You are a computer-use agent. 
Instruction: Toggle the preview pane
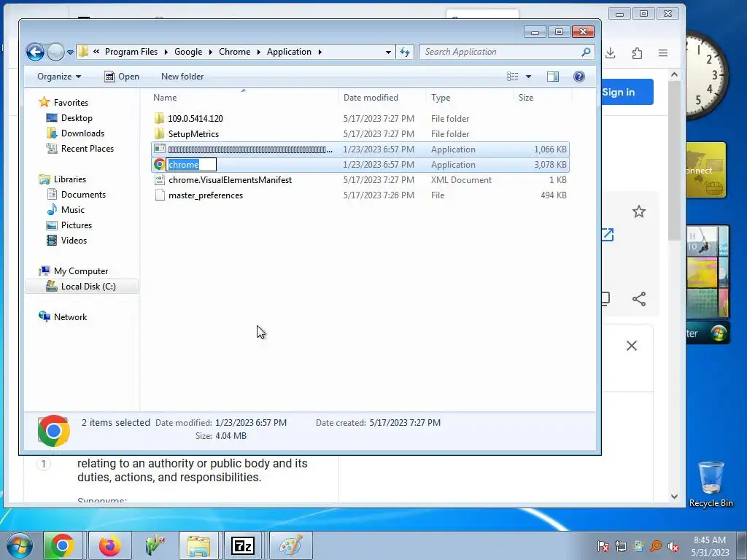tap(553, 77)
